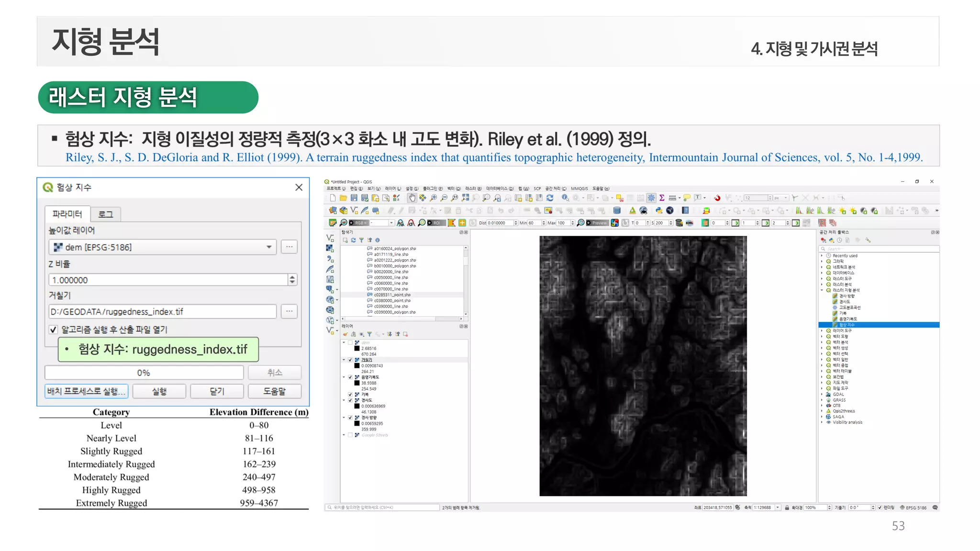Hide the 경사도 layer via checkbox
This screenshot has height=551, width=980.
[350, 400]
